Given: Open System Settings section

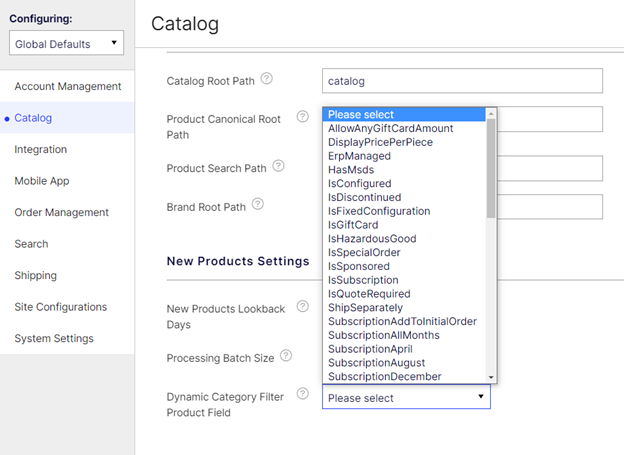Looking at the screenshot, I should pos(67,338).
